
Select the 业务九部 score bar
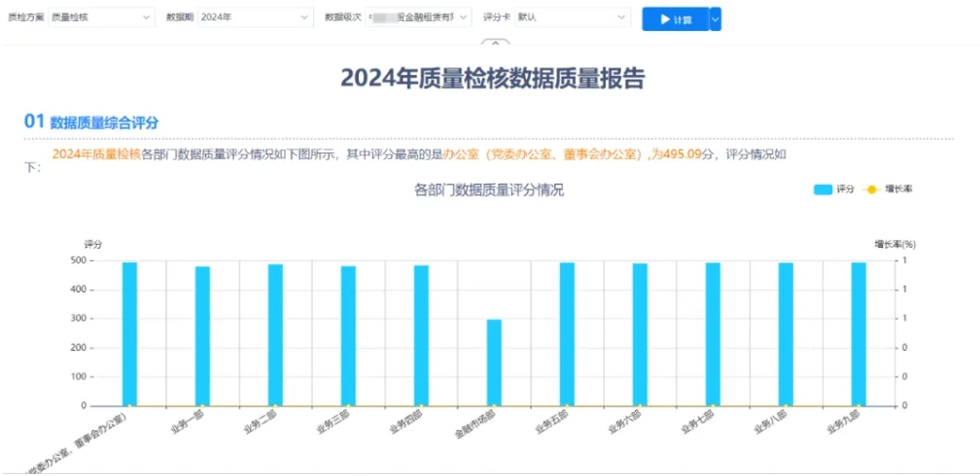(x=858, y=333)
